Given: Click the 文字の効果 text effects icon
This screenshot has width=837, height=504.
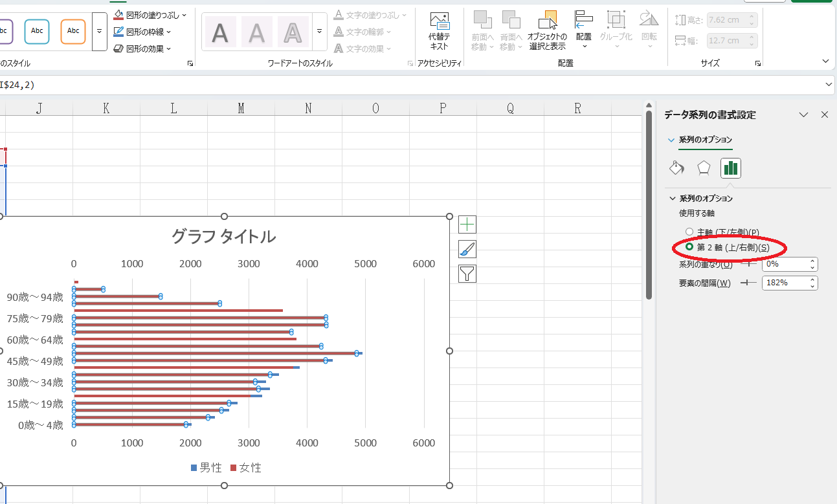Looking at the screenshot, I should coord(338,48).
